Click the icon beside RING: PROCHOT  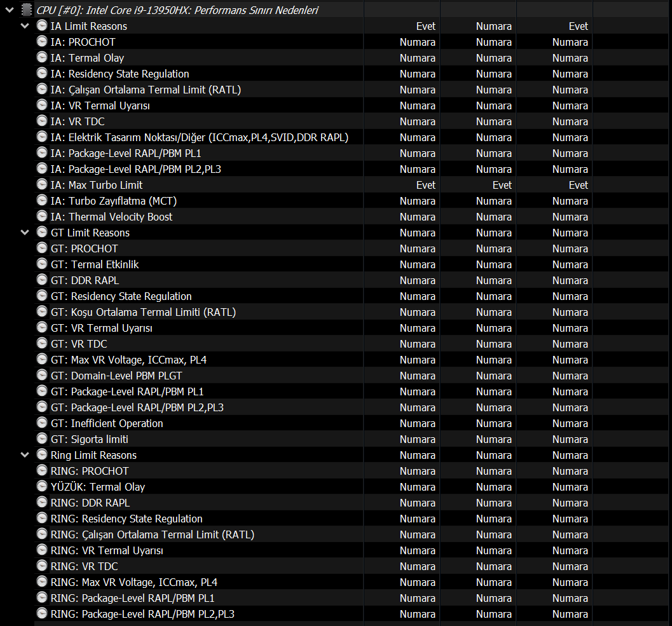point(41,470)
